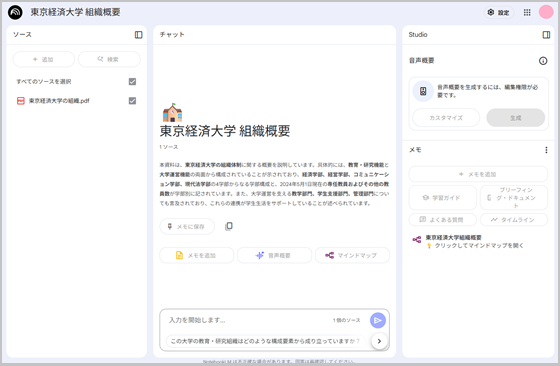Click the NotebookLM logo icon
The height and width of the screenshot is (366, 560).
(15, 12)
